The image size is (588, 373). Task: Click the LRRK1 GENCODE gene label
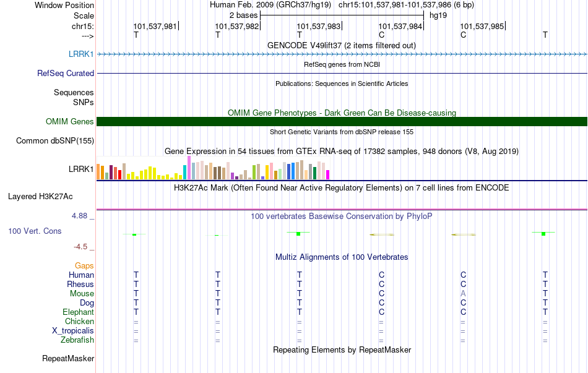(81, 54)
